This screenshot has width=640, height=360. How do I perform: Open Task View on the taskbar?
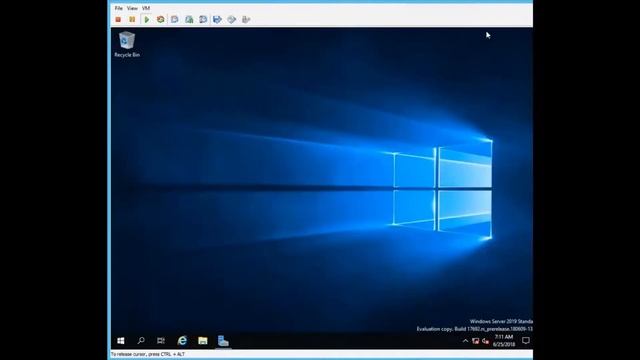coord(161,340)
